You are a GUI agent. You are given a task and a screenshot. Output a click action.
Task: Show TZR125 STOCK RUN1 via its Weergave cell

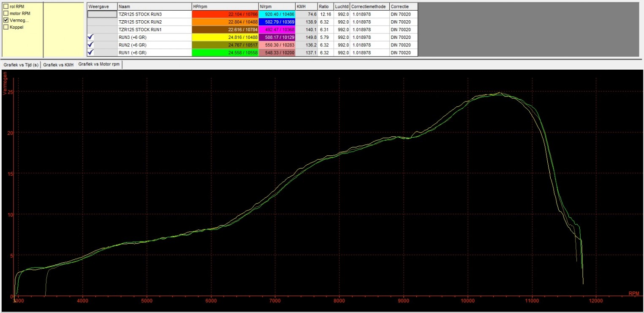(x=102, y=30)
